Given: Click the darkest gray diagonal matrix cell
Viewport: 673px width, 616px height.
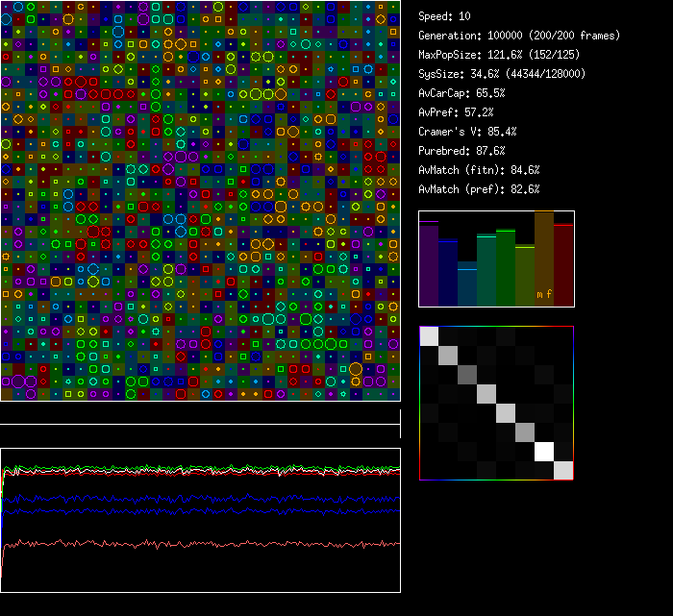Looking at the screenshot, I should [x=467, y=374].
